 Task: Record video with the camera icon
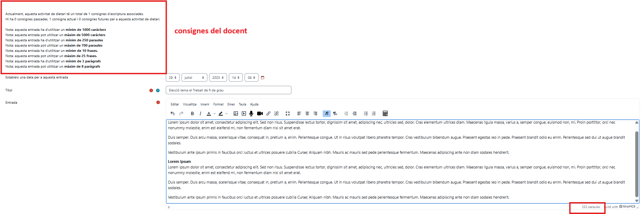tap(260, 113)
